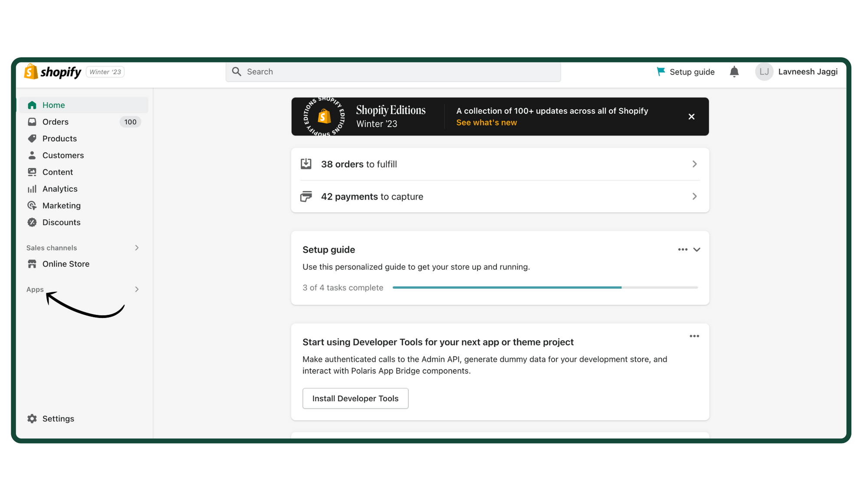Image resolution: width=868 pixels, height=488 pixels.
Task: Open the Setup guide three-dot menu
Action: coord(682,249)
